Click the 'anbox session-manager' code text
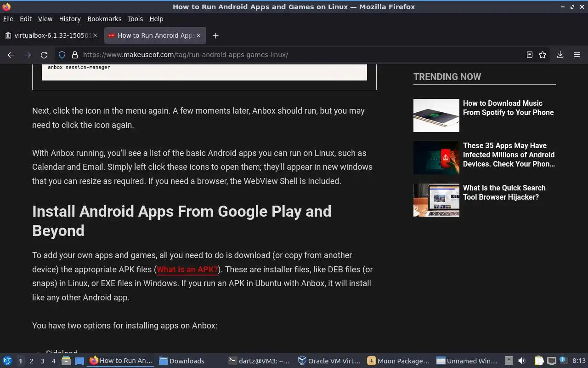The image size is (588, 368). click(x=79, y=68)
